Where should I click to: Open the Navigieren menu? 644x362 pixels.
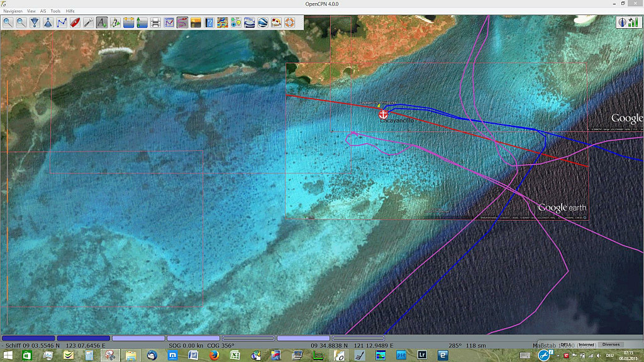13,11
